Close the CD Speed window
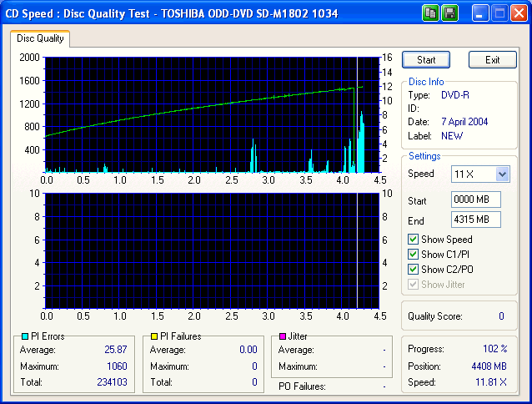Viewport: 532px width, 404px height. click(519, 13)
